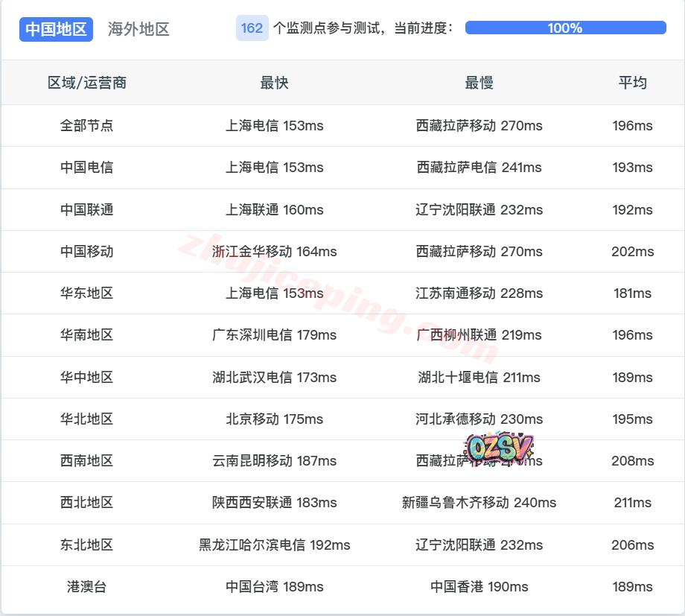Image resolution: width=685 pixels, height=616 pixels.
Task: Choose the 中国移动 row label
Action: [87, 252]
